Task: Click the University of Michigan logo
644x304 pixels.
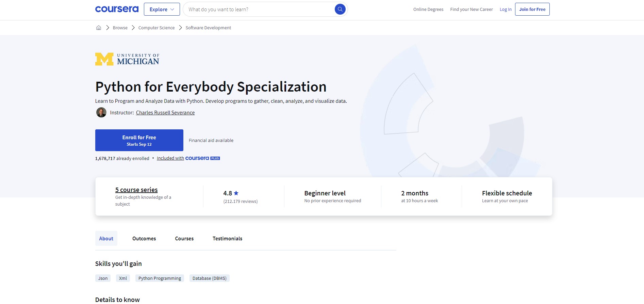Action: [x=127, y=59]
